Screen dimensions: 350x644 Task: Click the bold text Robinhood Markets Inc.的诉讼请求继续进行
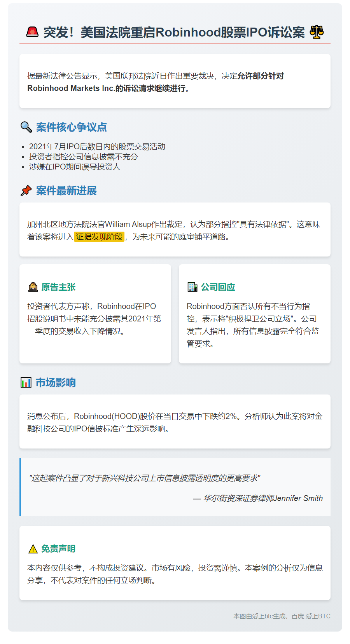tap(108, 88)
